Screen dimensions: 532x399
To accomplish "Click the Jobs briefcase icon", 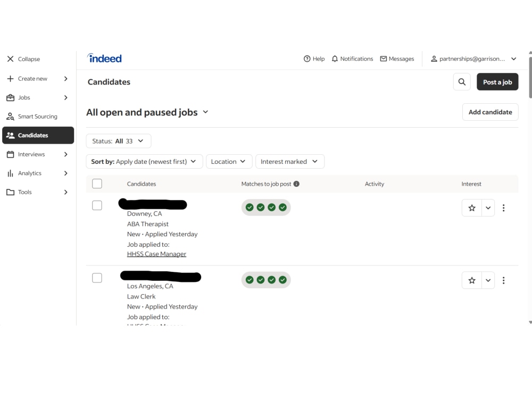I will point(11,98).
